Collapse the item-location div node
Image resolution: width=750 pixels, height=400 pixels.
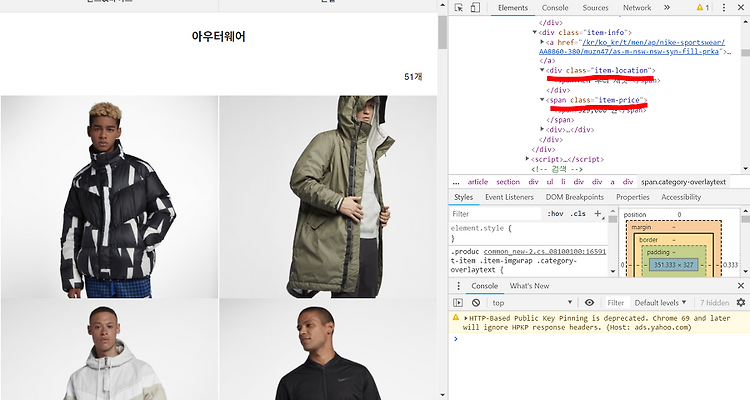[x=542, y=70]
